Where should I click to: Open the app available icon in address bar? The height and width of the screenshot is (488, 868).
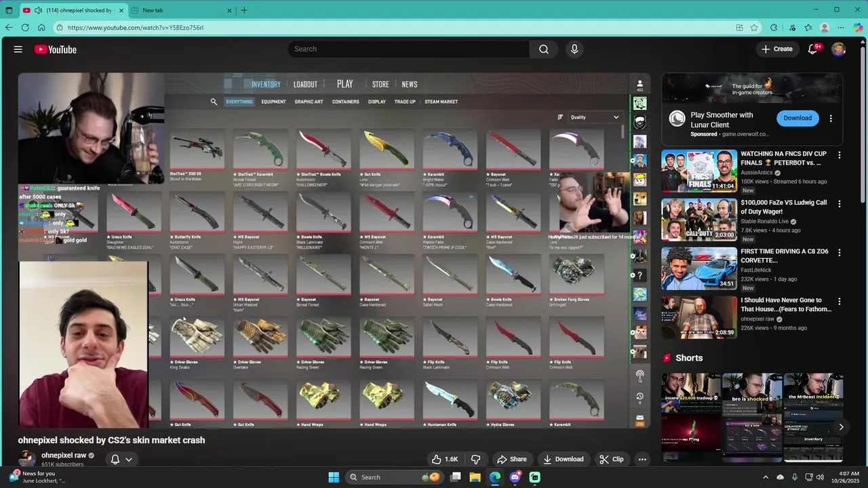click(739, 28)
